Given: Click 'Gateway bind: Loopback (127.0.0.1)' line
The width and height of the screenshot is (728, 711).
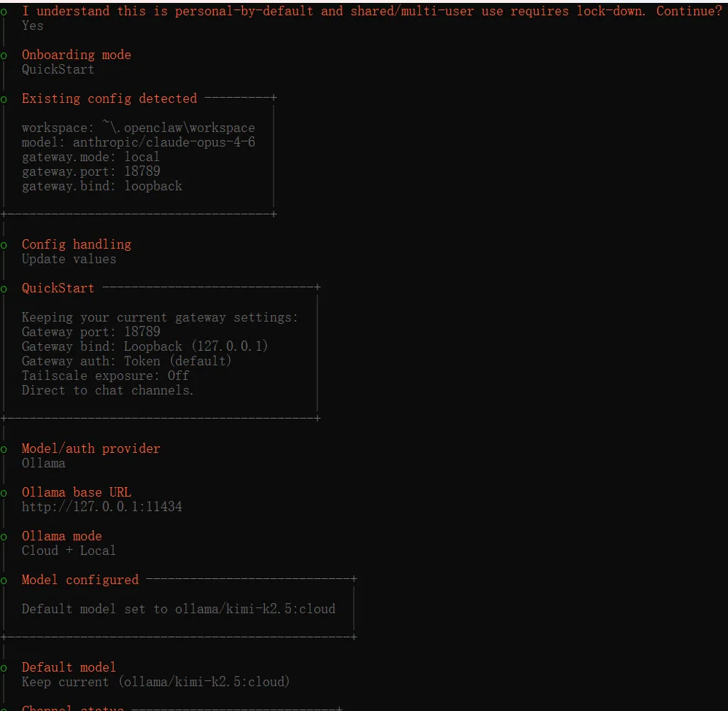Looking at the screenshot, I should pos(145,346).
